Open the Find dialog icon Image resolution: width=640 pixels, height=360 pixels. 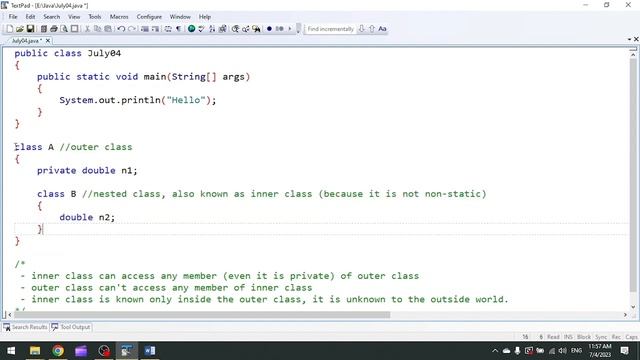(236, 29)
